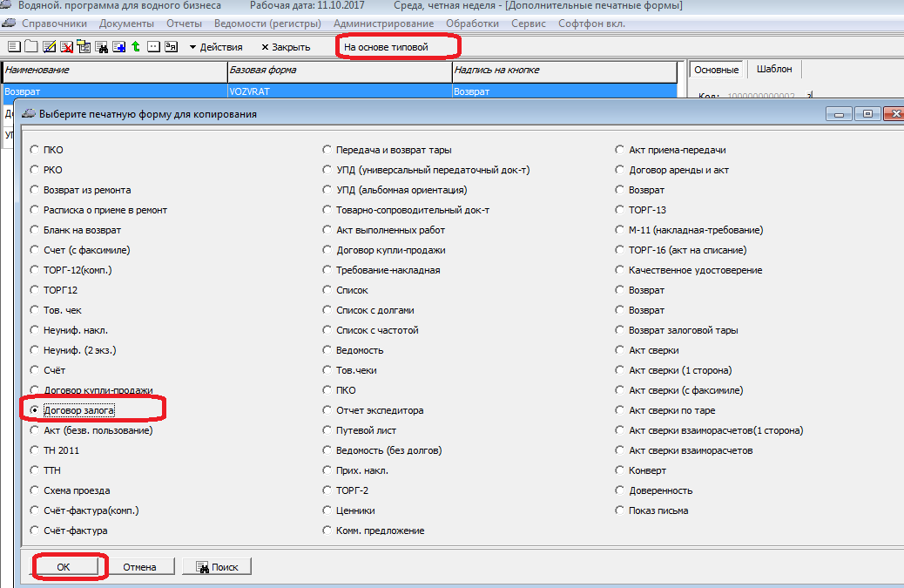This screenshot has height=588, width=904.
Task: Select the "Договор залога" radio option
Action: point(35,410)
